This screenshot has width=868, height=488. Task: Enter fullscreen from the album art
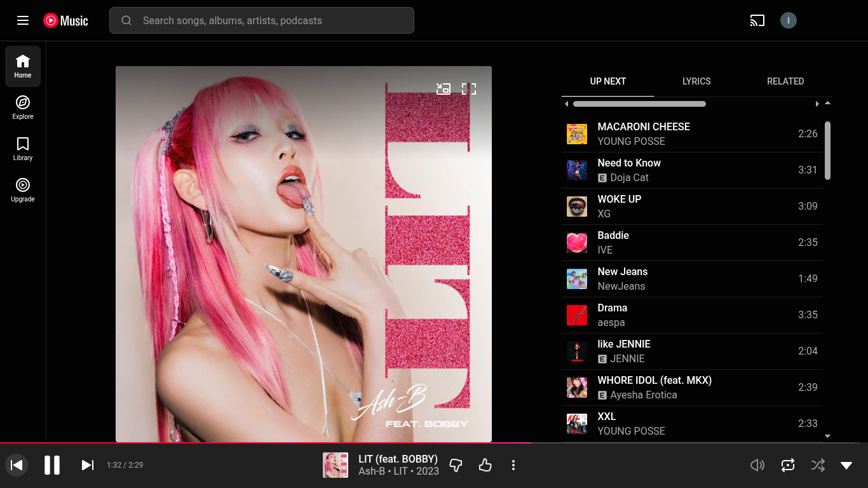click(x=469, y=89)
